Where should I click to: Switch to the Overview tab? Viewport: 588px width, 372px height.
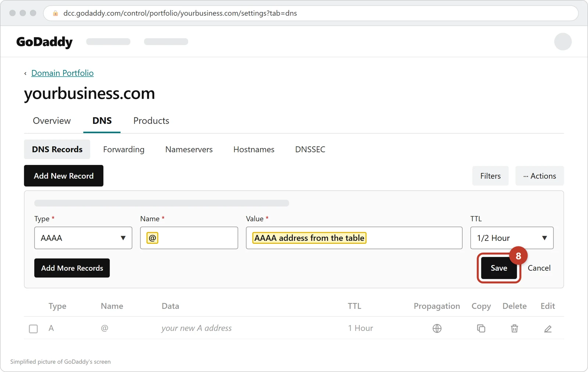pyautogui.click(x=52, y=121)
